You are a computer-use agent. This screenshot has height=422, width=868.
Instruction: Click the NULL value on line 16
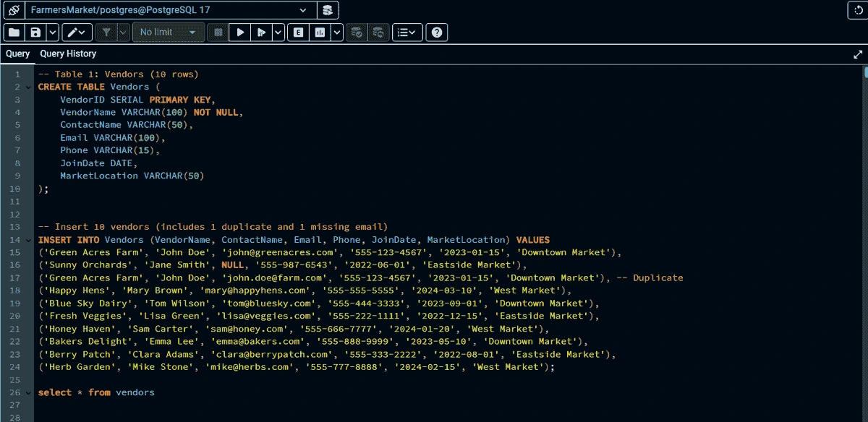233,265
